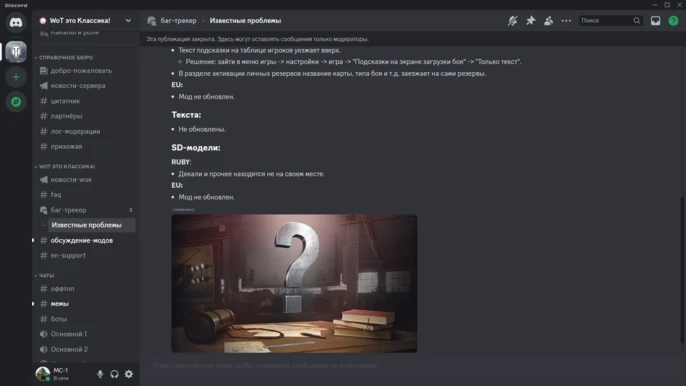This screenshot has height=386, width=686.
Task: Click the добро-пожаловать rules icon
Action: coord(44,70)
